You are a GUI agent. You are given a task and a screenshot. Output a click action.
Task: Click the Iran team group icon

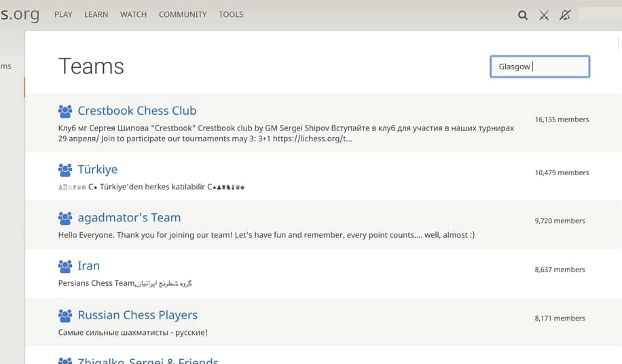65,266
